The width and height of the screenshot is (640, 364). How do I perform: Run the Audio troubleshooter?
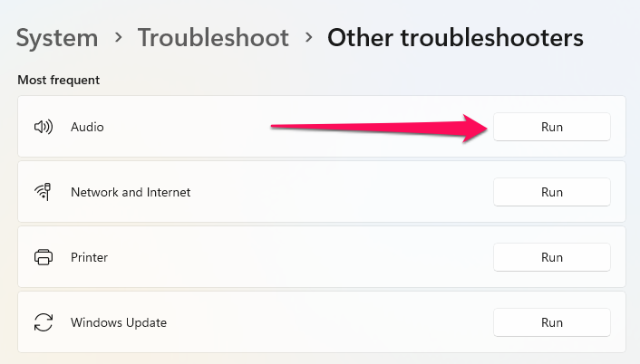tap(552, 127)
